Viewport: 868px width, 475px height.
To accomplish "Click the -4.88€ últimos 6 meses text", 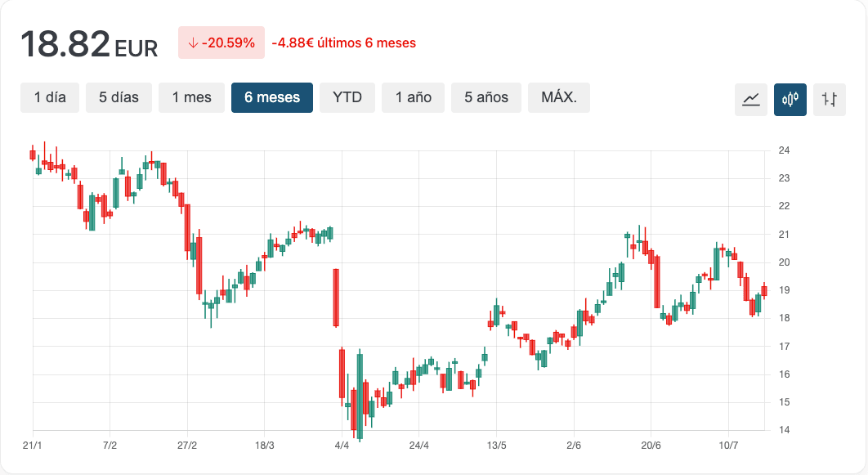I will pos(344,43).
